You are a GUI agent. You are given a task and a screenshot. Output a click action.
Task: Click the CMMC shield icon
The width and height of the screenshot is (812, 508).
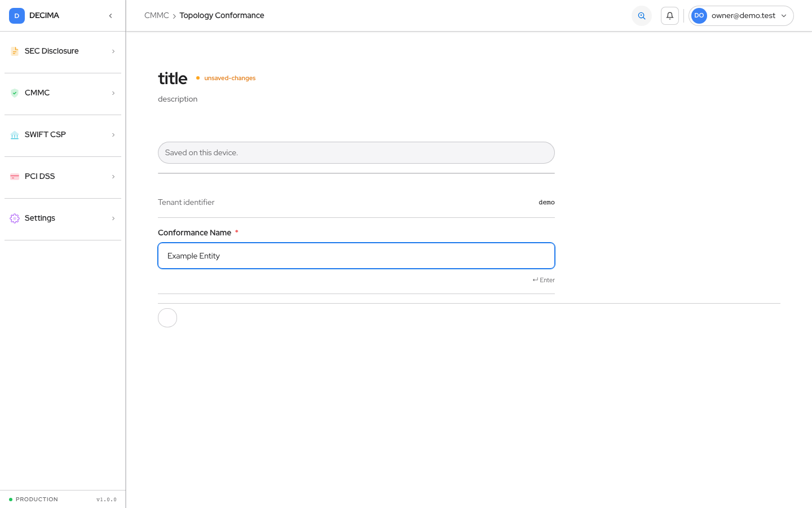click(15, 93)
